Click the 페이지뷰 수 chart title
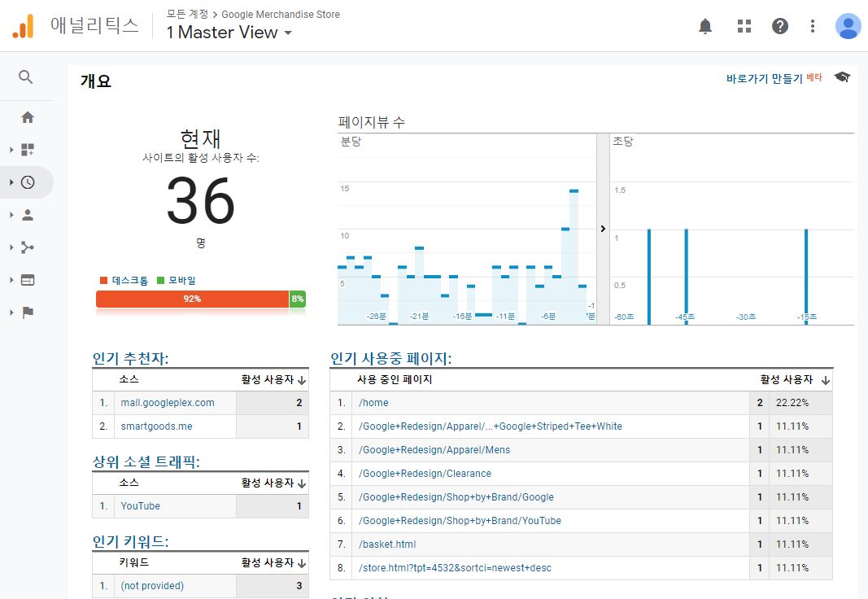Image resolution: width=868 pixels, height=599 pixels. (x=372, y=122)
